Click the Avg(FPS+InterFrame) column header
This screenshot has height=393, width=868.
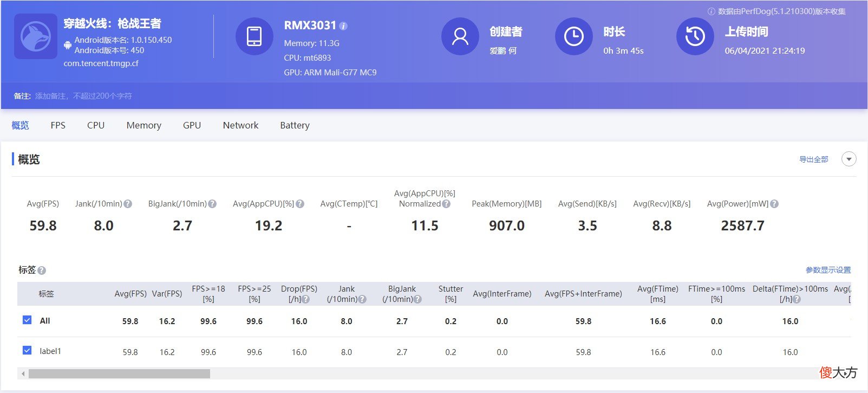[x=583, y=294]
